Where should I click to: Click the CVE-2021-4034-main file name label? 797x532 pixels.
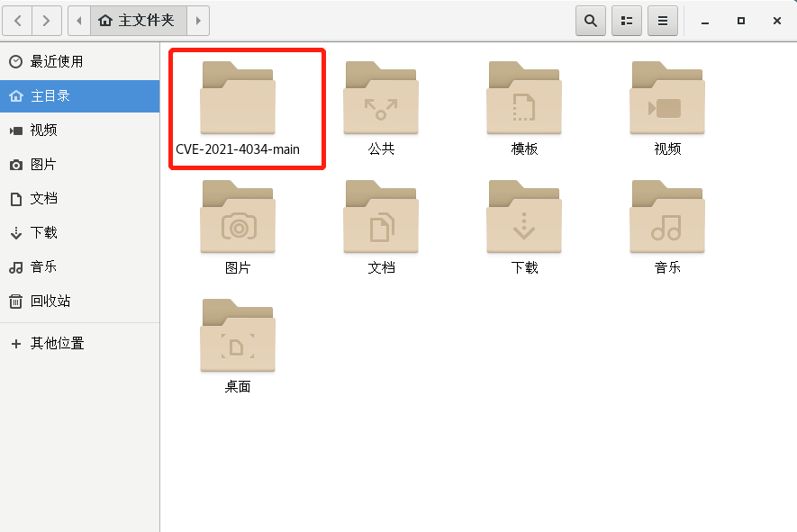[x=238, y=149]
